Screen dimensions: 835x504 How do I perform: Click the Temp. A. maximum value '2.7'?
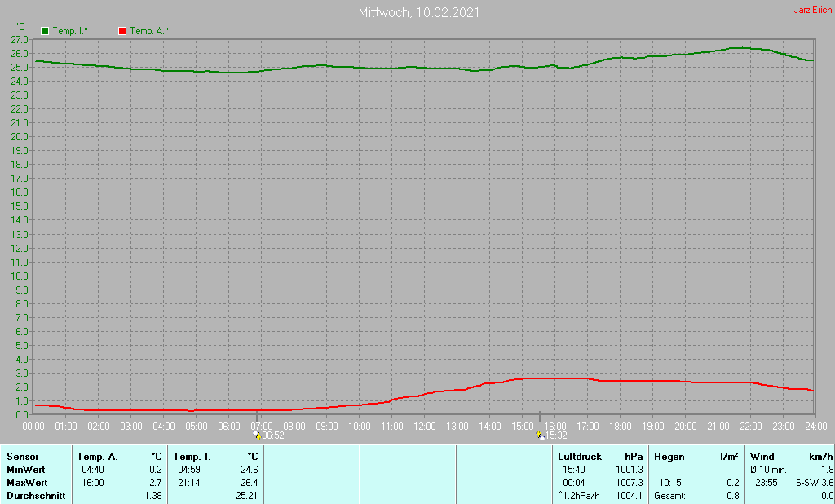coord(156,483)
